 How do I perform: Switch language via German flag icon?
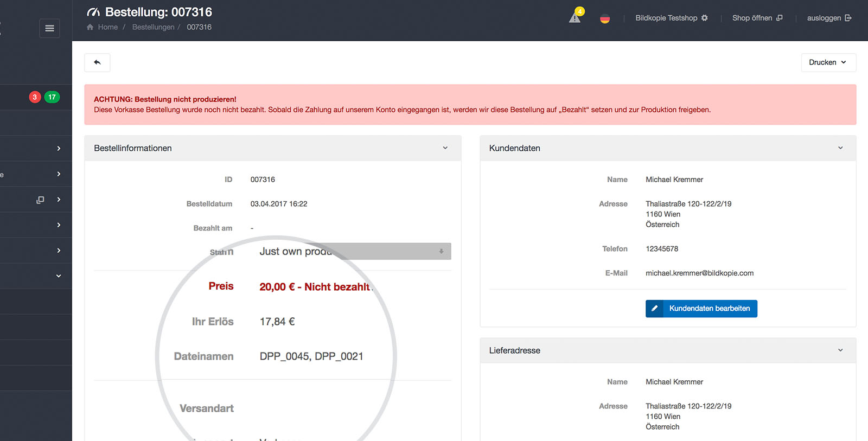click(x=605, y=19)
